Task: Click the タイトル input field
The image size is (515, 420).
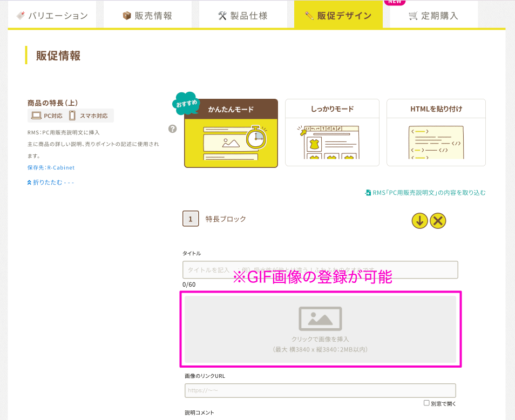Action: pyautogui.click(x=320, y=270)
